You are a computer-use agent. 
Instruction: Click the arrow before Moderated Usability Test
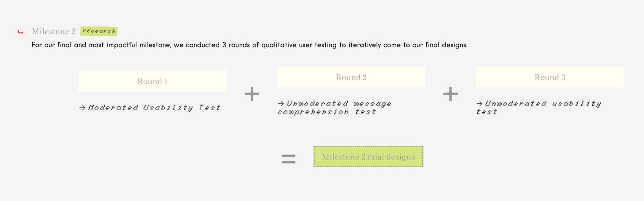tap(82, 108)
